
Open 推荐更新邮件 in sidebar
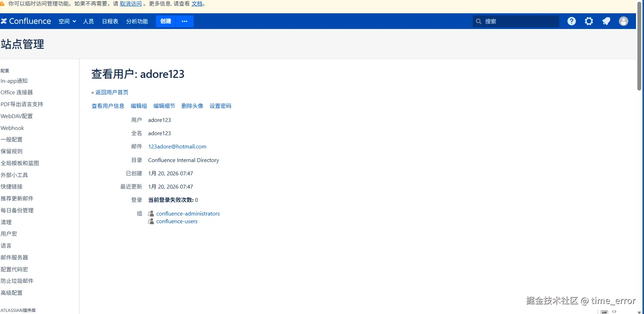pos(17,198)
